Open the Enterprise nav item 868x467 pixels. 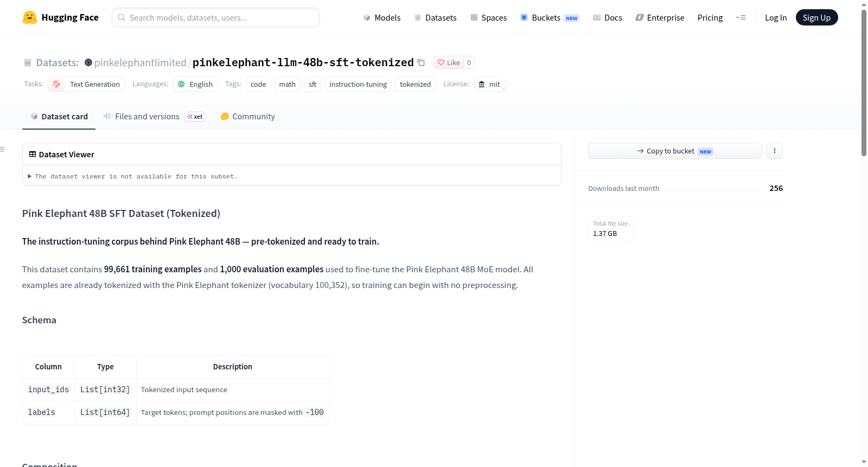click(660, 17)
